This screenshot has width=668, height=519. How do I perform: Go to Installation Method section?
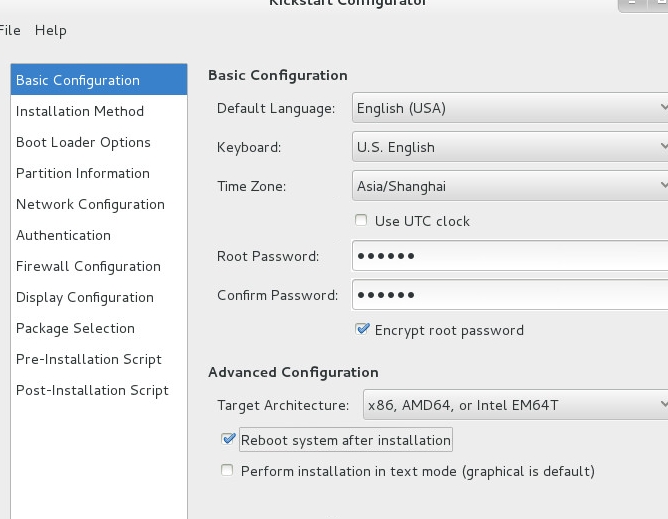(x=99, y=111)
